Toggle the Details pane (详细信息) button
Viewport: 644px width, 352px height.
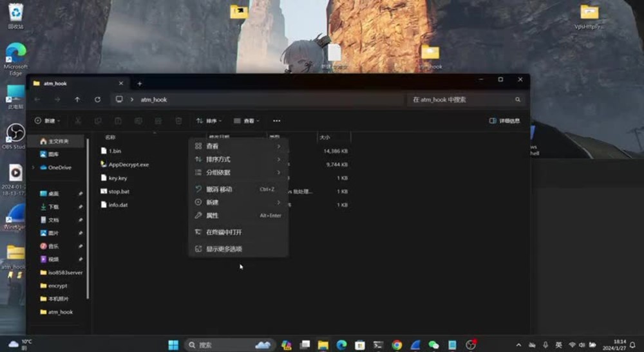coord(504,120)
